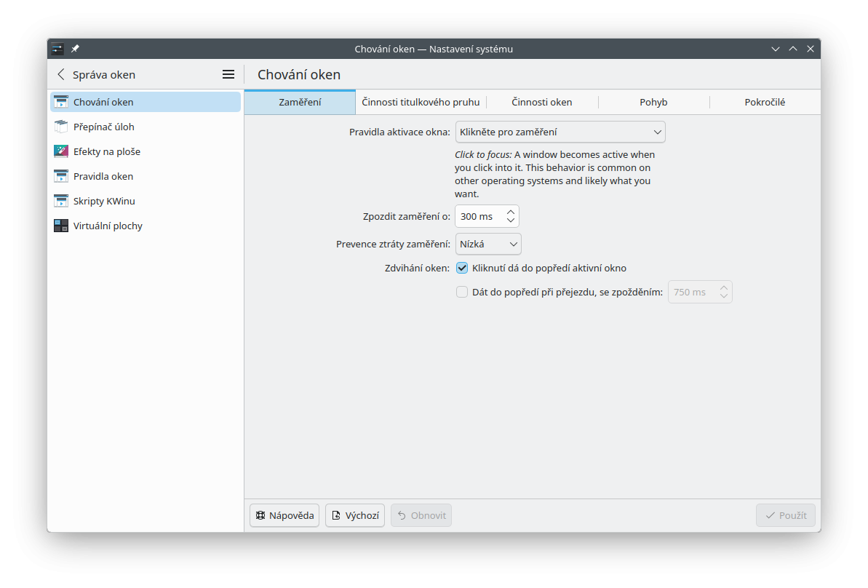Screen dimensions: 868x588
Task: Click the Chování oken sidebar icon
Action: point(61,102)
